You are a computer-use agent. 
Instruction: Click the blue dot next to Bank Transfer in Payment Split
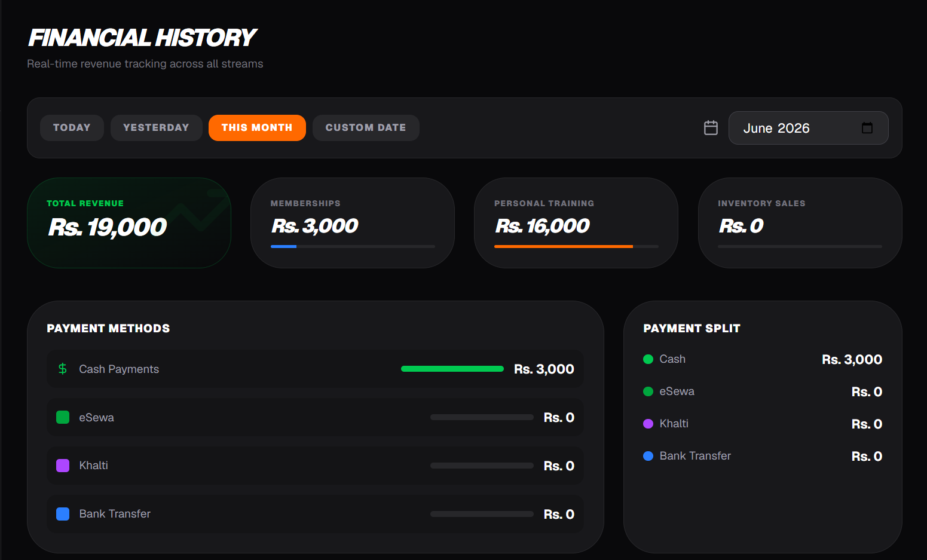click(x=648, y=456)
